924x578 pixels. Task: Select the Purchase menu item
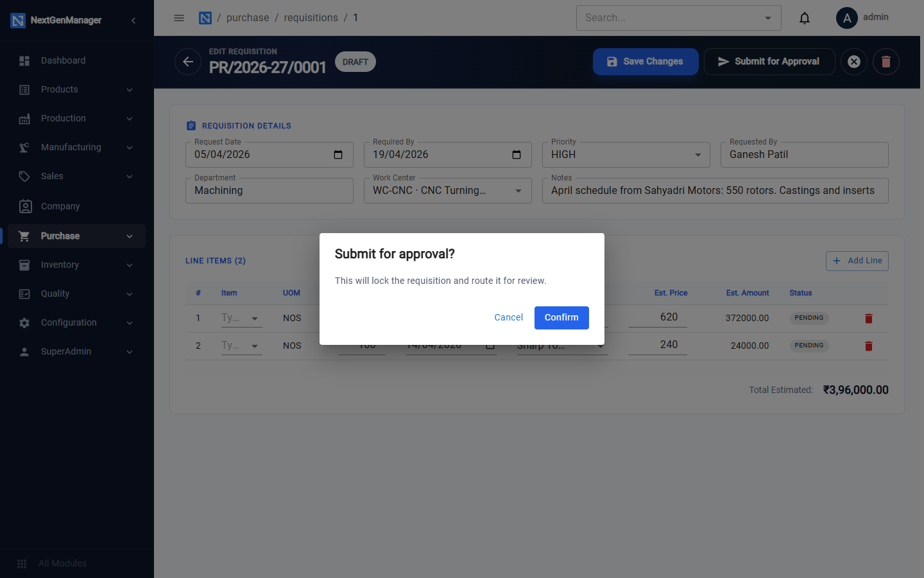point(77,236)
